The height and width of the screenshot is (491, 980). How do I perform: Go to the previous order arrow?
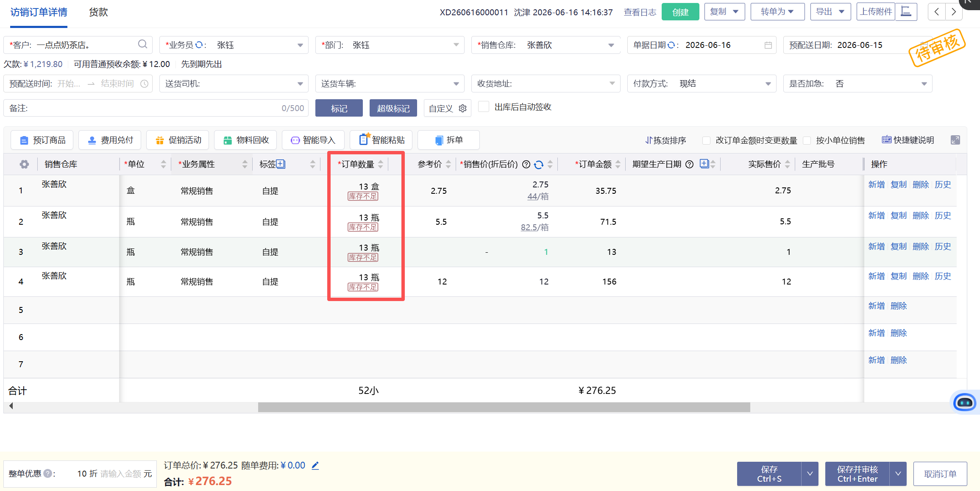[x=937, y=12]
